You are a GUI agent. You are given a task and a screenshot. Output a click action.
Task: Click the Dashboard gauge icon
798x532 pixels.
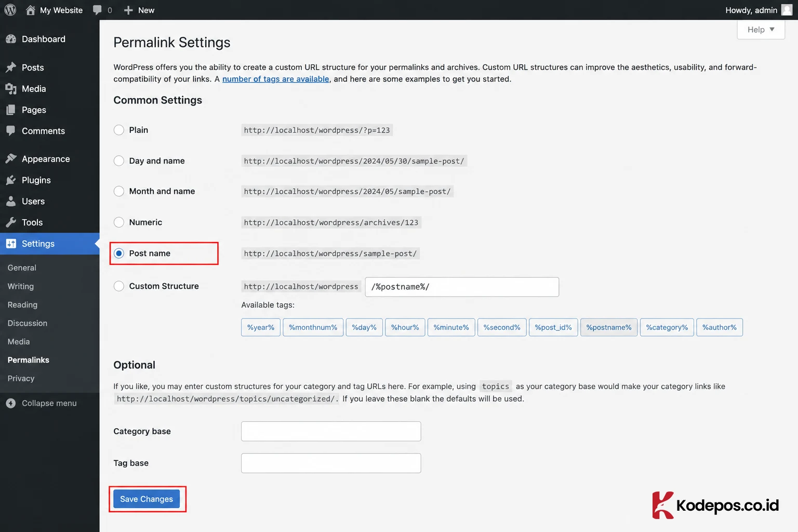pyautogui.click(x=11, y=39)
